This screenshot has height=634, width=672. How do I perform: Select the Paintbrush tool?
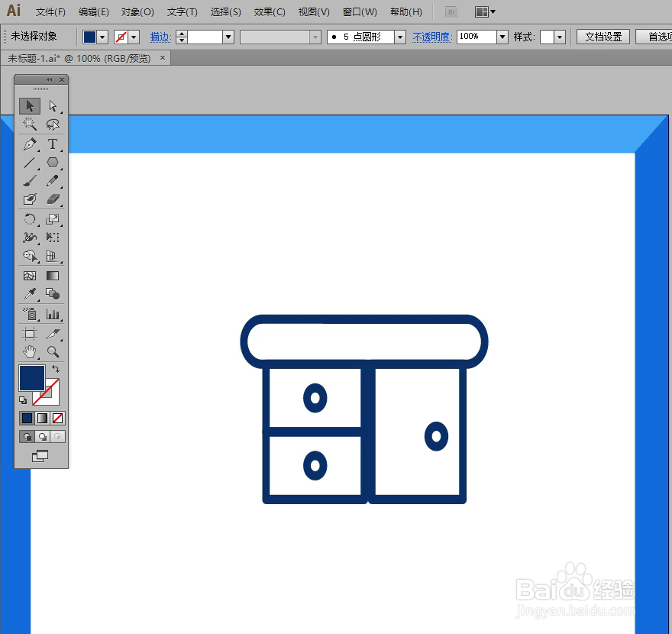click(x=30, y=181)
